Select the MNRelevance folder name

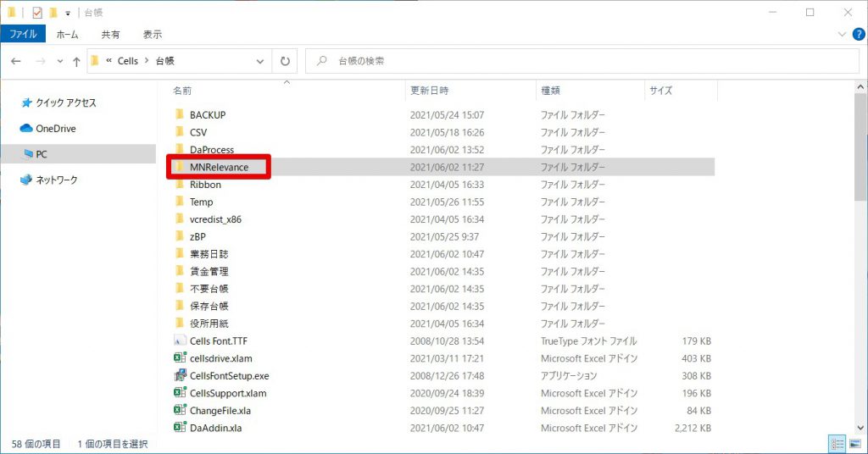pos(219,167)
